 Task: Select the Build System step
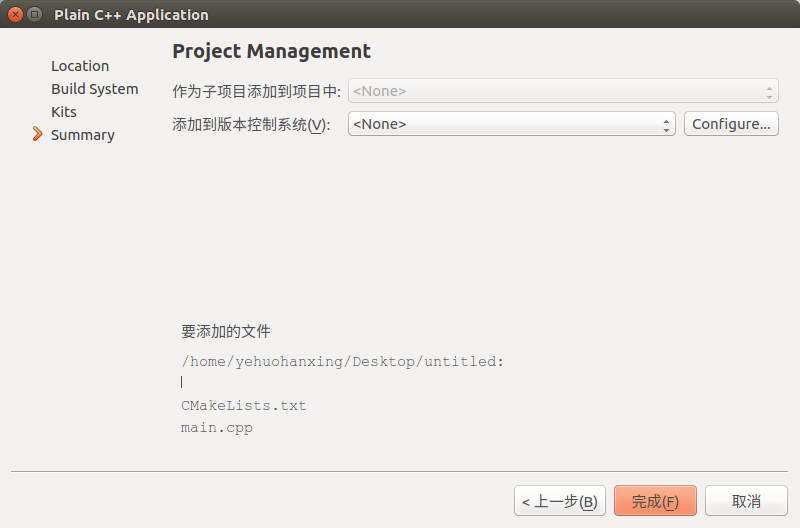point(95,89)
